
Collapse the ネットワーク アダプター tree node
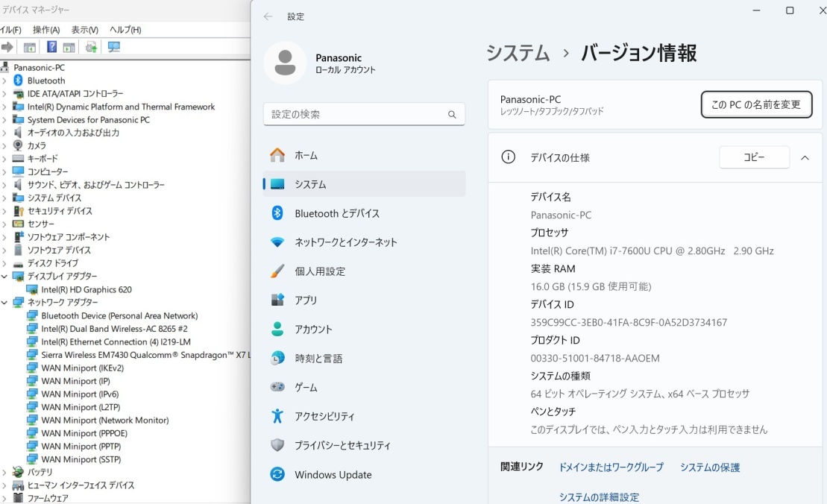click(x=4, y=302)
